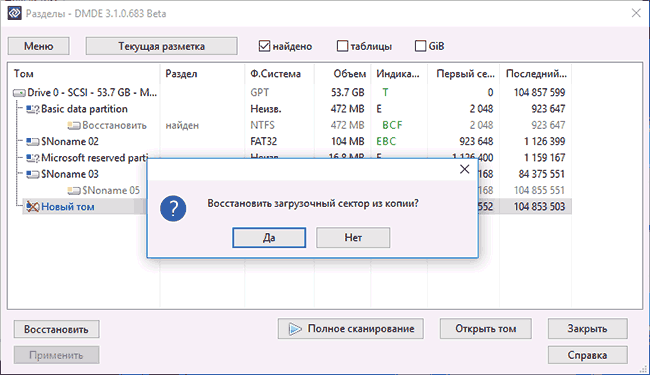
Task: Click the Индика... column header
Action: pyautogui.click(x=399, y=74)
